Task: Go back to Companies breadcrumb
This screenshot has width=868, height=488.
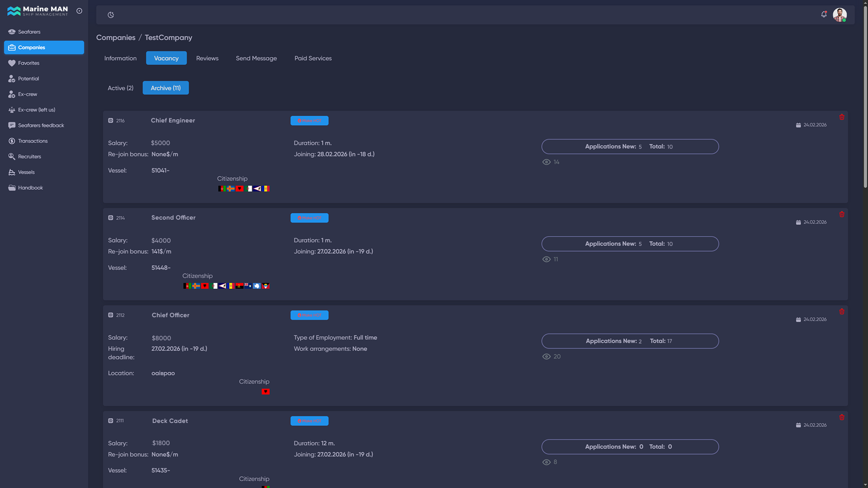Action: click(x=116, y=38)
